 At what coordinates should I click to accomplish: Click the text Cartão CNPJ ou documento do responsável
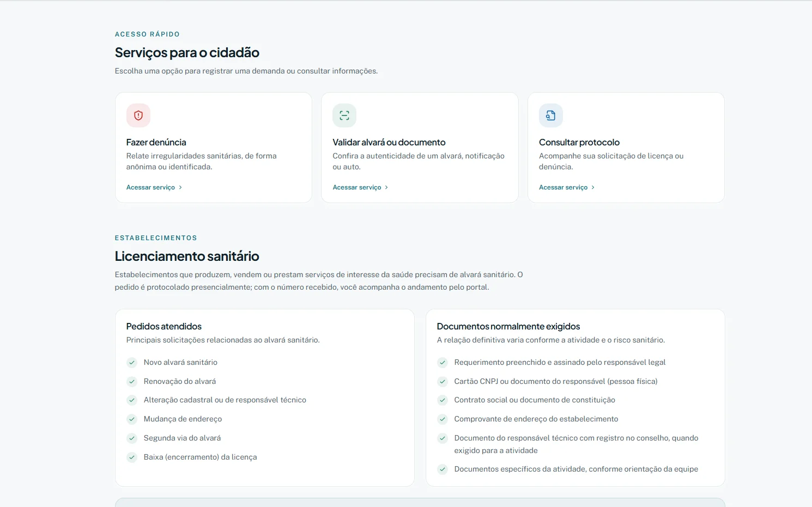556,382
